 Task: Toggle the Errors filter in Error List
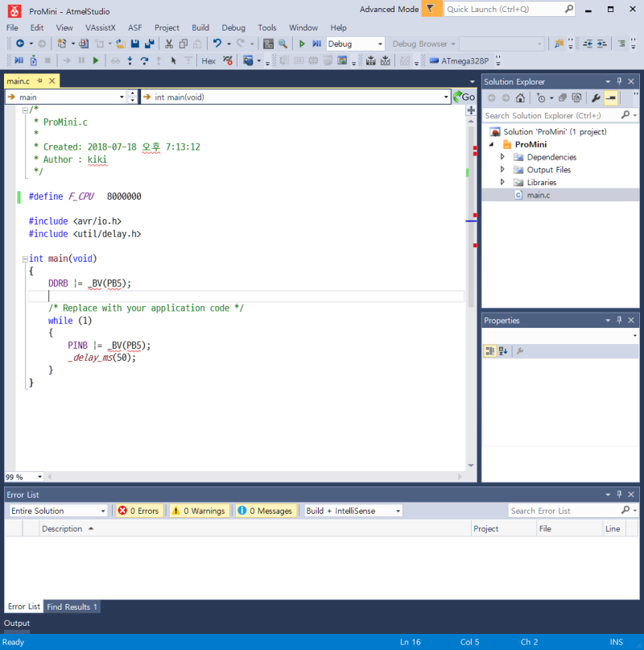coord(138,511)
